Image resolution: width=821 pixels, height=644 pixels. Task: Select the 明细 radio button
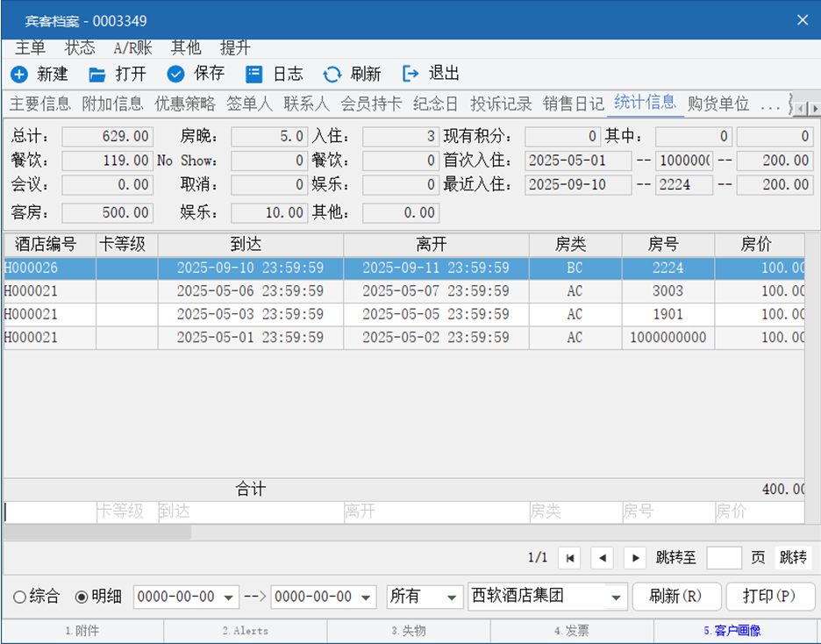coord(82,597)
